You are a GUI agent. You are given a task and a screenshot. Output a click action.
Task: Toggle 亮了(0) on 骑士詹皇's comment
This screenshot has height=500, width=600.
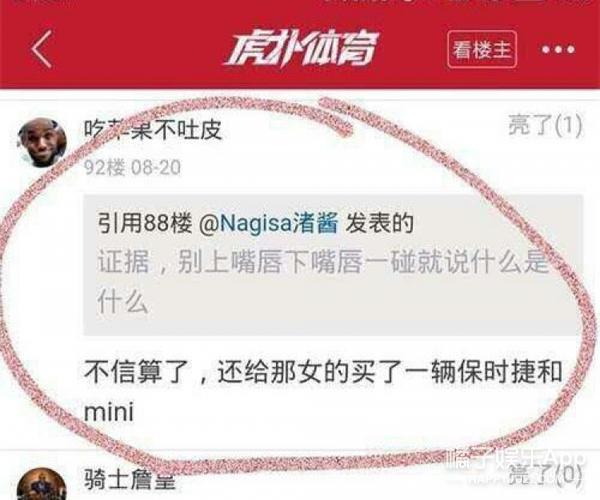pyautogui.click(x=547, y=476)
